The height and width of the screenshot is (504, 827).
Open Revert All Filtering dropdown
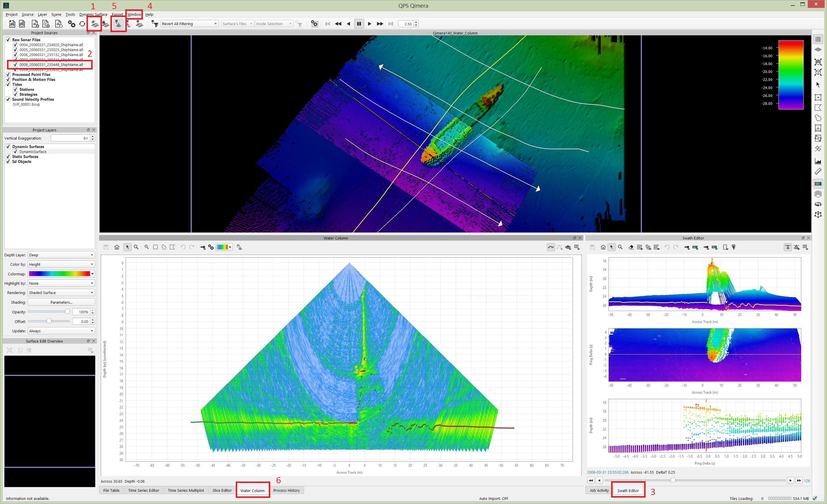189,24
